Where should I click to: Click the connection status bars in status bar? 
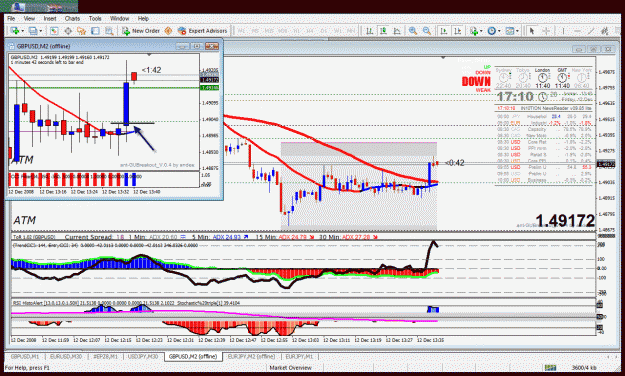point(550,368)
